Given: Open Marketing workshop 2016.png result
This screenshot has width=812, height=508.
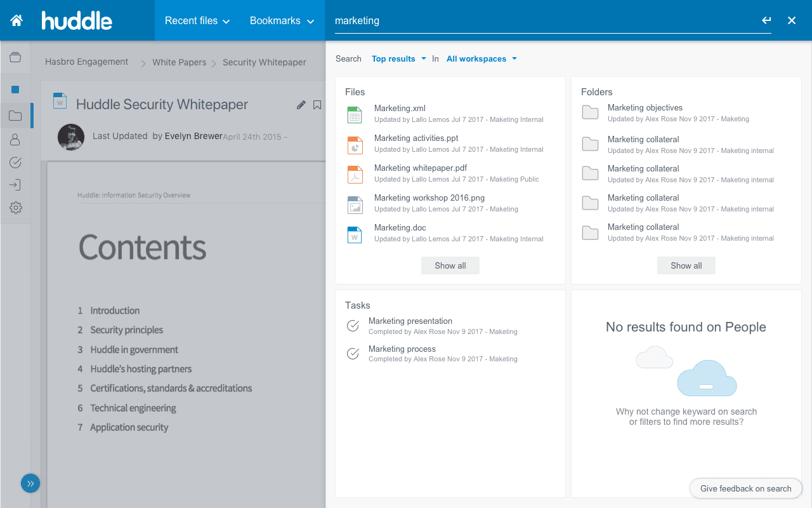Looking at the screenshot, I should pos(429,197).
